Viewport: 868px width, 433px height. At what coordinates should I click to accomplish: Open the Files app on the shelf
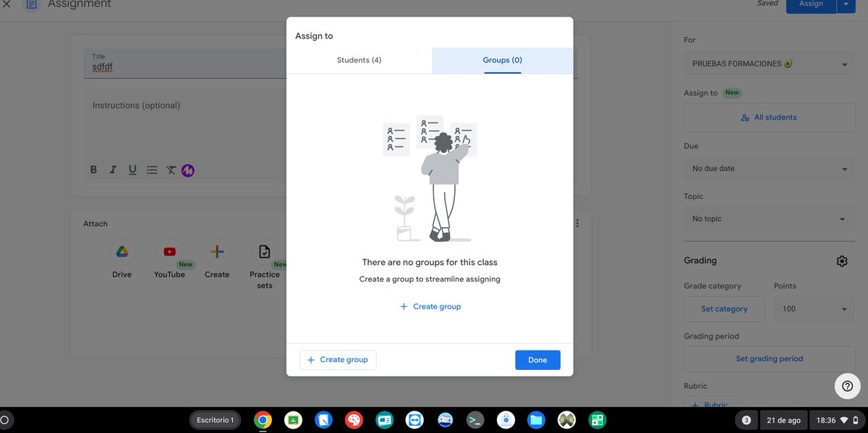535,420
